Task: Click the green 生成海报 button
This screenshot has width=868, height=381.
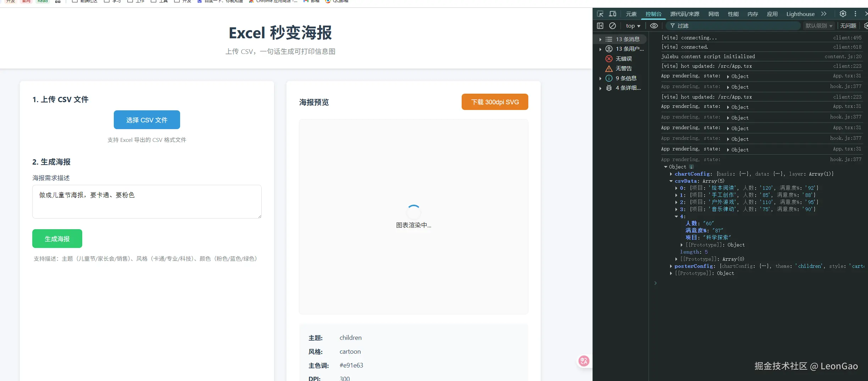Action: (x=57, y=239)
